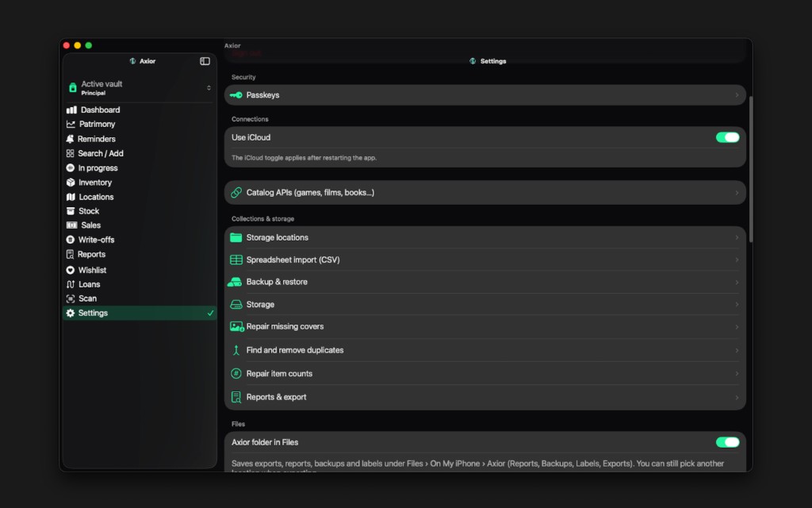Open the Spreadsheet import (CSV) label
The width and height of the screenshot is (812, 508).
[293, 260]
